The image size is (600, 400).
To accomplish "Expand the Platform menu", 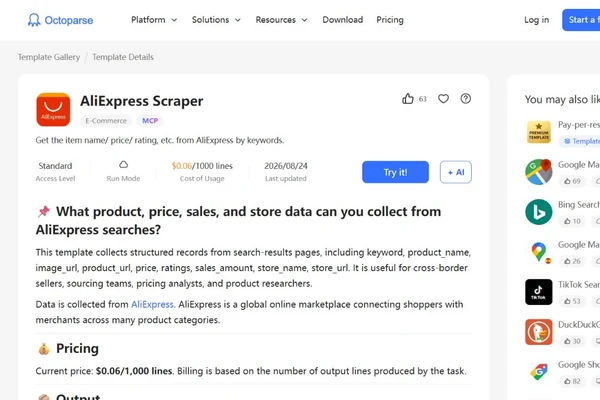I will [154, 20].
